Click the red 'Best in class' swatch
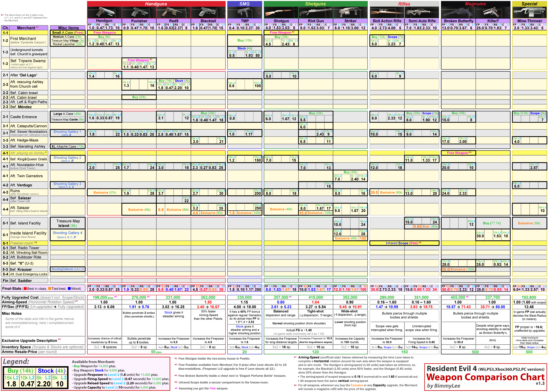 (x=25, y=288)
